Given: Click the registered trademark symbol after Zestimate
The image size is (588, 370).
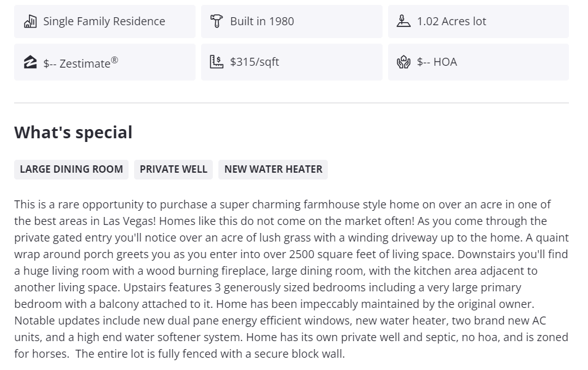Looking at the screenshot, I should (x=114, y=60).
